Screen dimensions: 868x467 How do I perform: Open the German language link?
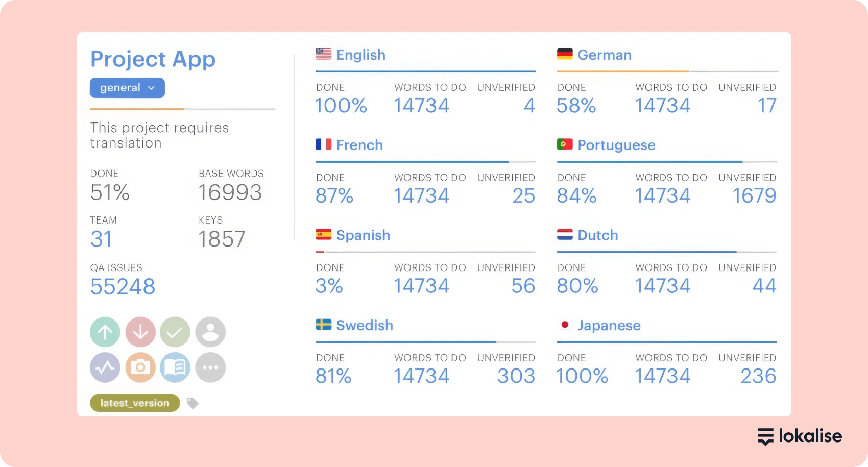click(605, 55)
